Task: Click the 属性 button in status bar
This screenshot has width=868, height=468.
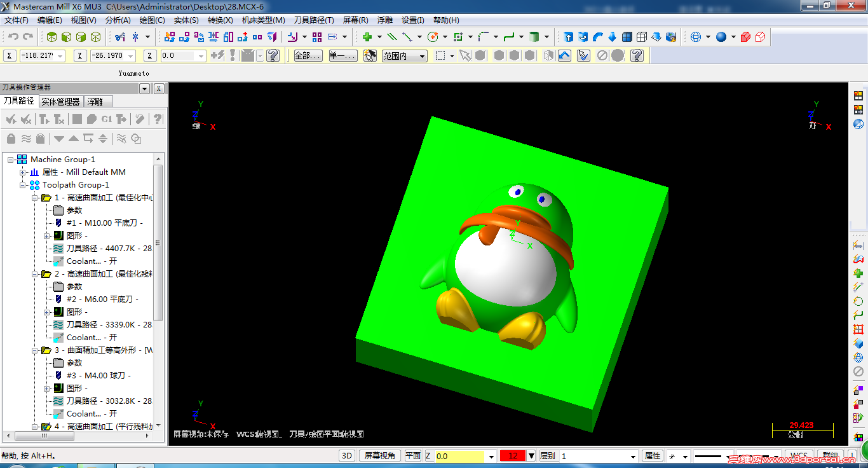Action: coord(652,455)
